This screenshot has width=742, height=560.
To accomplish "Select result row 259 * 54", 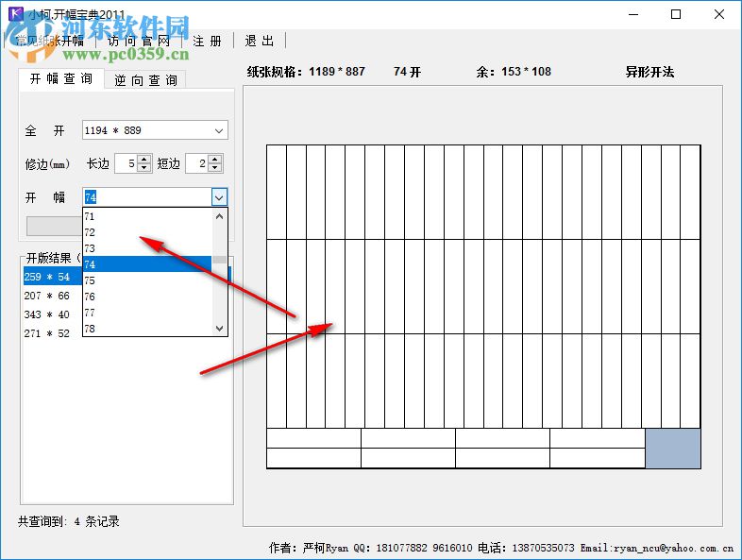I will (x=53, y=277).
